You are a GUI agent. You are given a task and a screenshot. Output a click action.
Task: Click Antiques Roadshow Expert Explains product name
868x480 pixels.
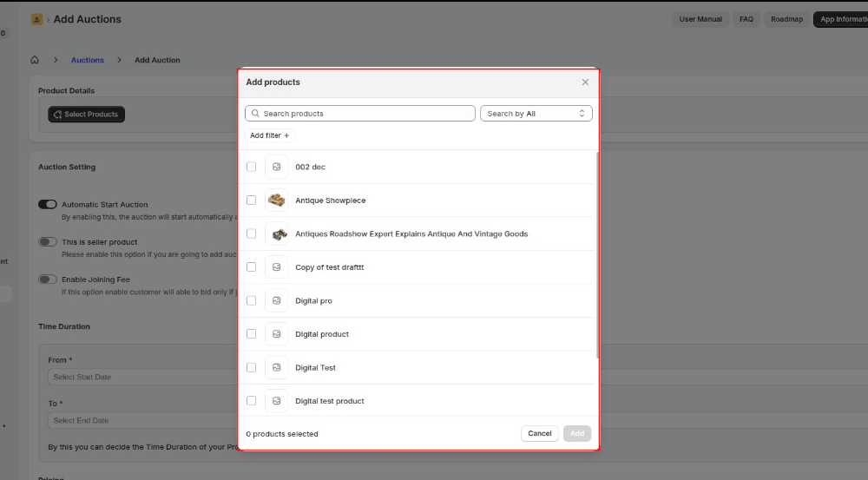pyautogui.click(x=411, y=233)
